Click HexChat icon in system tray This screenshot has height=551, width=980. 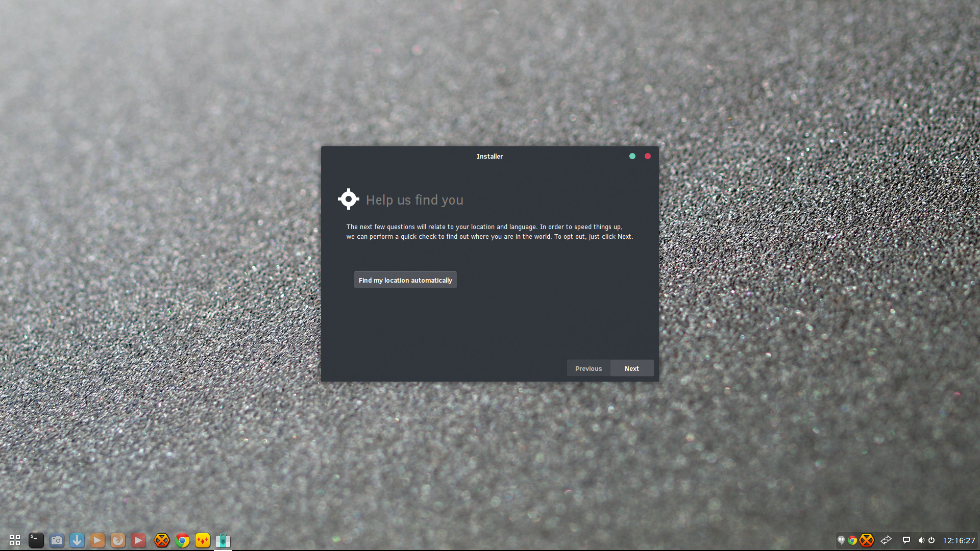tap(867, 540)
